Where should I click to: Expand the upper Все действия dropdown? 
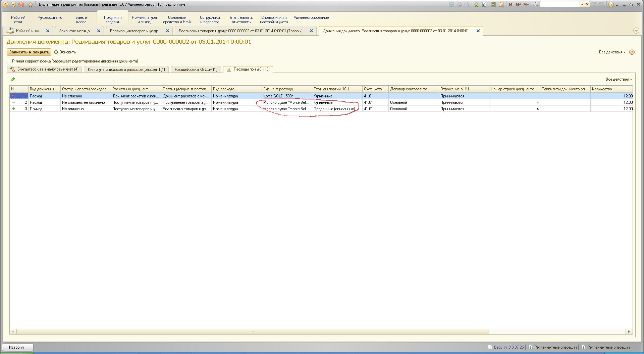pyautogui.click(x=612, y=52)
